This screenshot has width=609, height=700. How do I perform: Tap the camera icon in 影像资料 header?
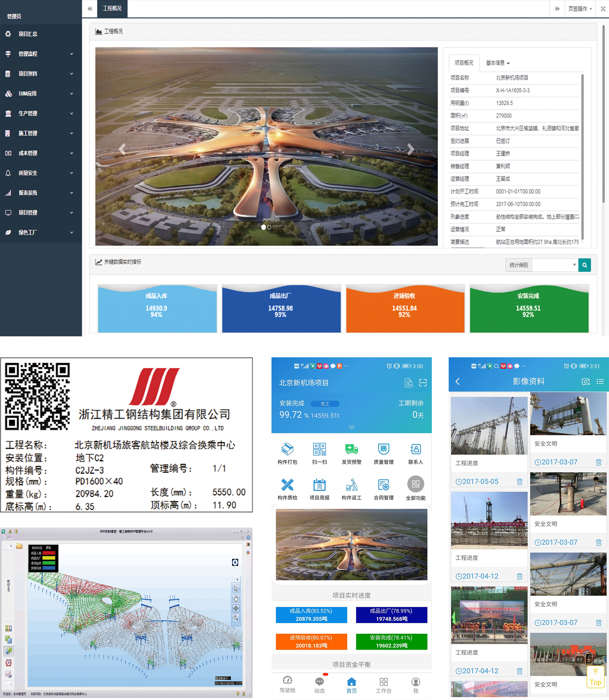[585, 382]
